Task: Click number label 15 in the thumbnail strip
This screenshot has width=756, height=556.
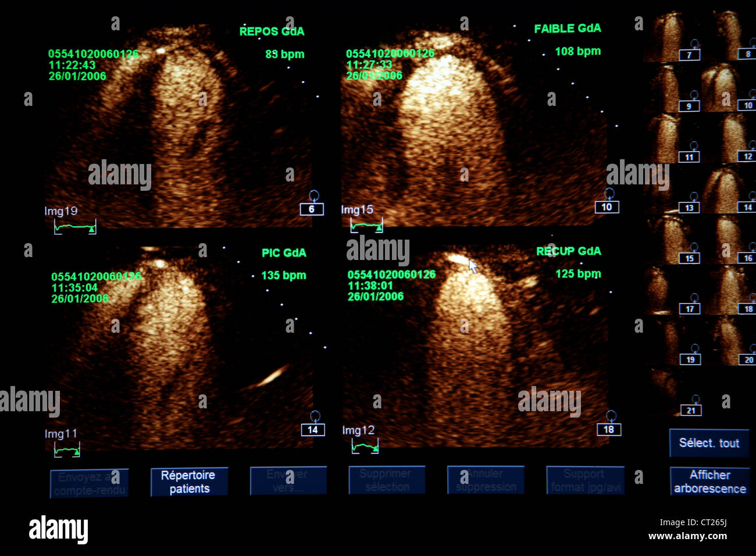Action: click(x=690, y=258)
